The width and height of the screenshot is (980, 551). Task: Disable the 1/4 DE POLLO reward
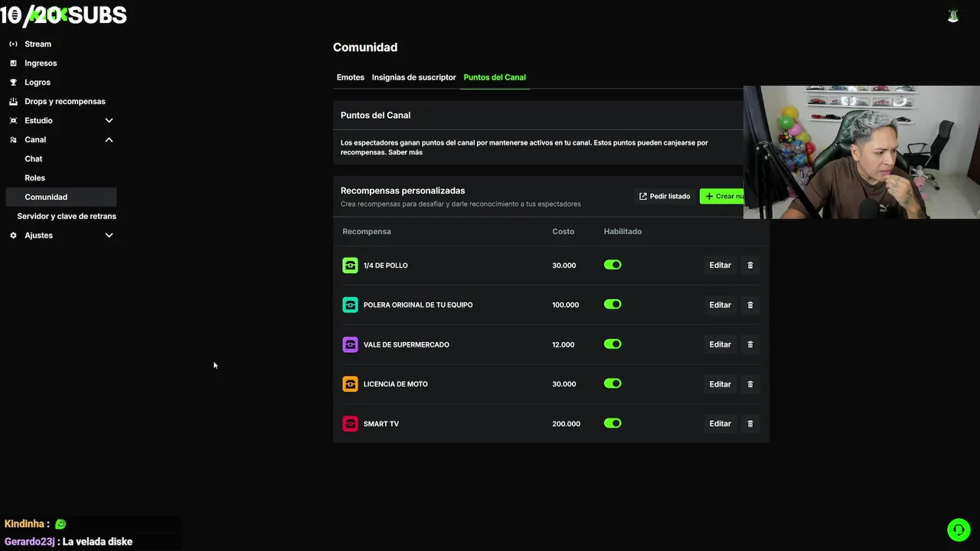(612, 265)
